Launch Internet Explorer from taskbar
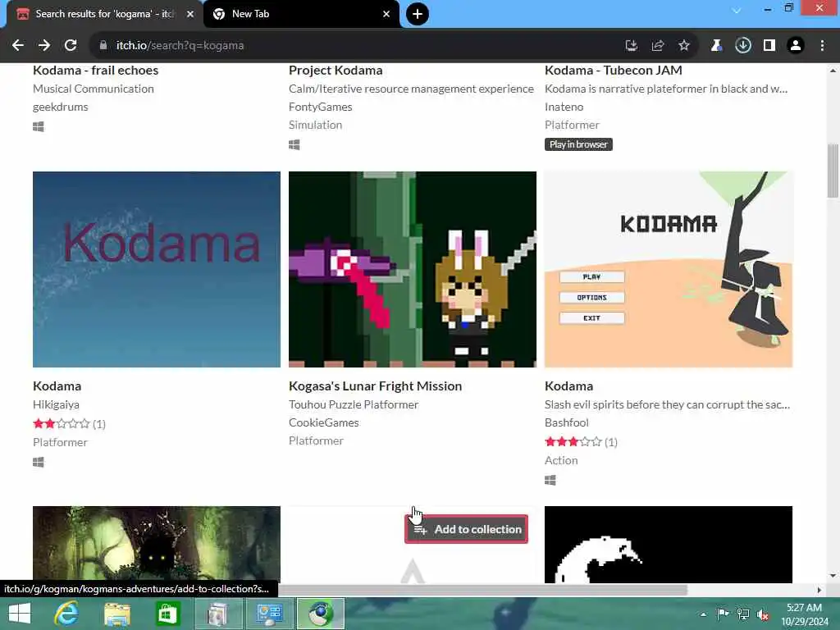 [66, 614]
